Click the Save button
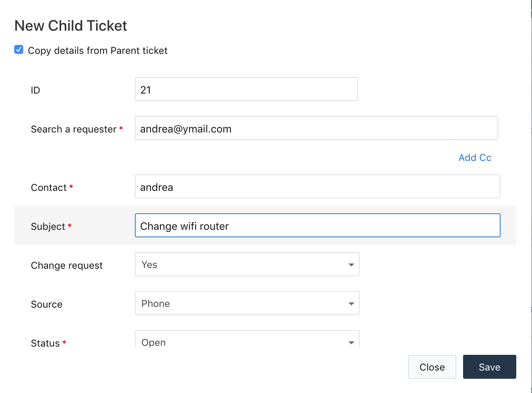Image resolution: width=532 pixels, height=393 pixels. (x=489, y=367)
